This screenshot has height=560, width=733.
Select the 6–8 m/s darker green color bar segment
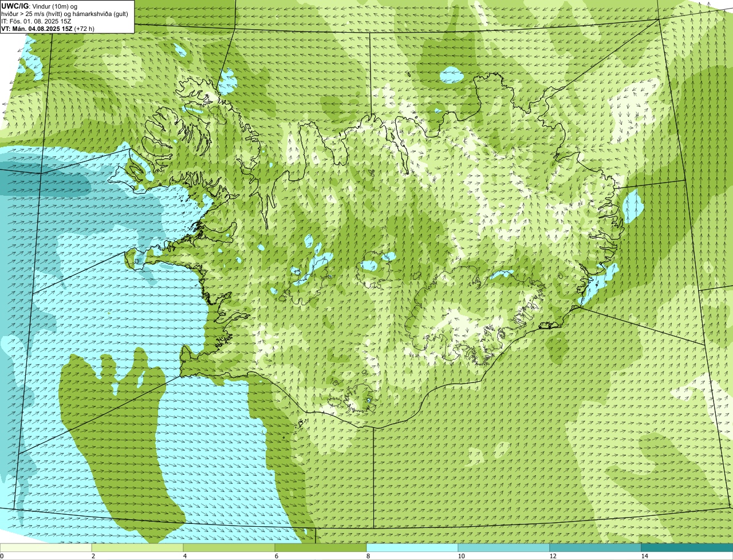pos(321,547)
